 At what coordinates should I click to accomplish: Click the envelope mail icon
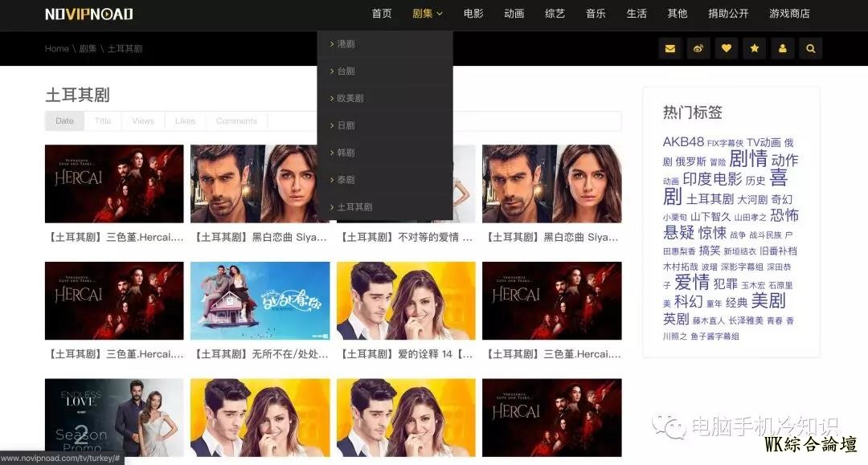[669, 49]
